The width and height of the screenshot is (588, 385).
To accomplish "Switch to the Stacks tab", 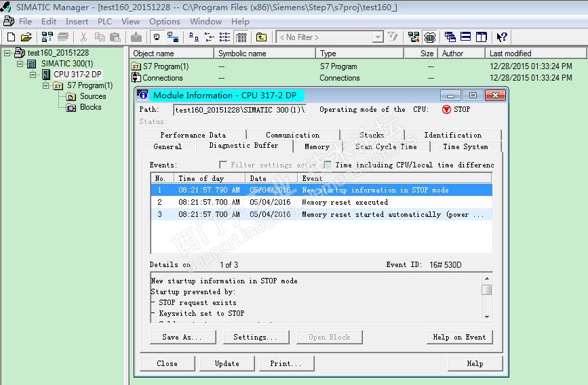I will 372,135.
